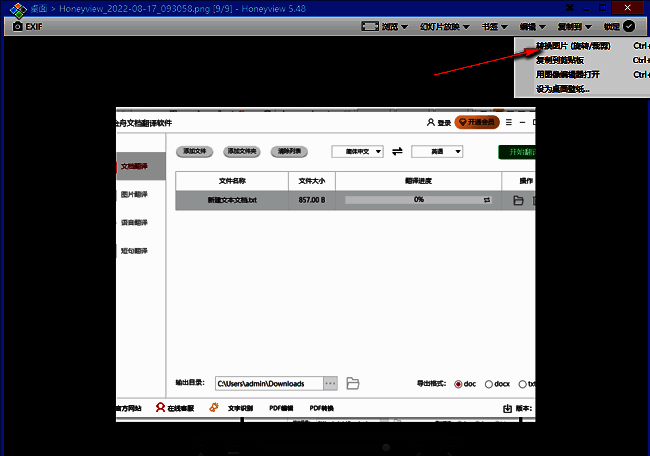Viewport: 650px width, 456px height.
Task: Click the online customer service icon
Action: 159,408
